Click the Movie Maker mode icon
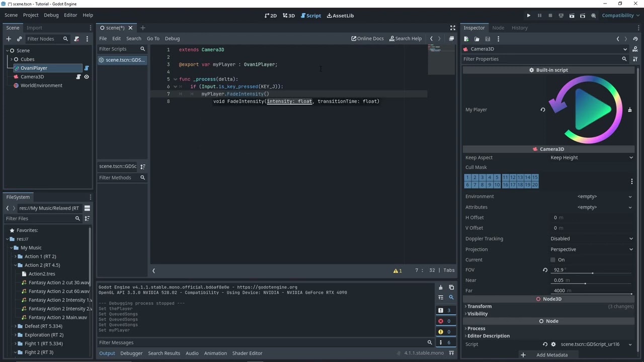Image resolution: width=644 pixels, height=362 pixels. click(594, 16)
